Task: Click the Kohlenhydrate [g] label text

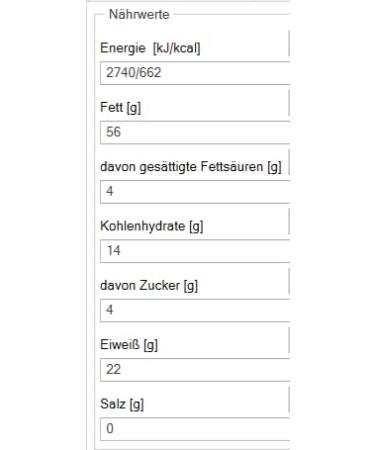Action: pyautogui.click(x=152, y=226)
